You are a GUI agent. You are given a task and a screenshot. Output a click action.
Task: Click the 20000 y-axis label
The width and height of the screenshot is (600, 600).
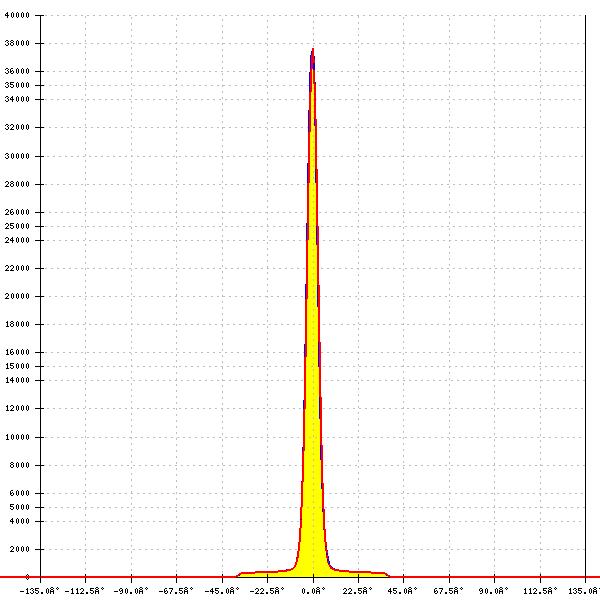pyautogui.click(x=17, y=296)
